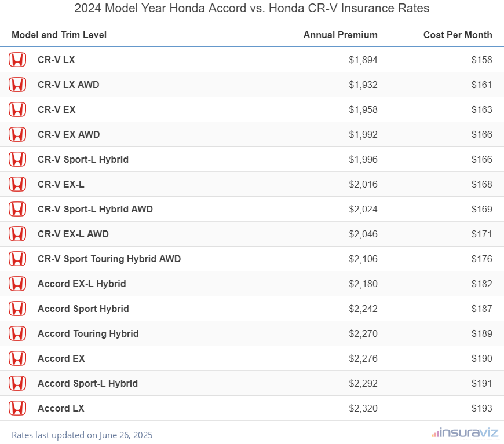Click the $187 monthly cost value

click(x=482, y=309)
